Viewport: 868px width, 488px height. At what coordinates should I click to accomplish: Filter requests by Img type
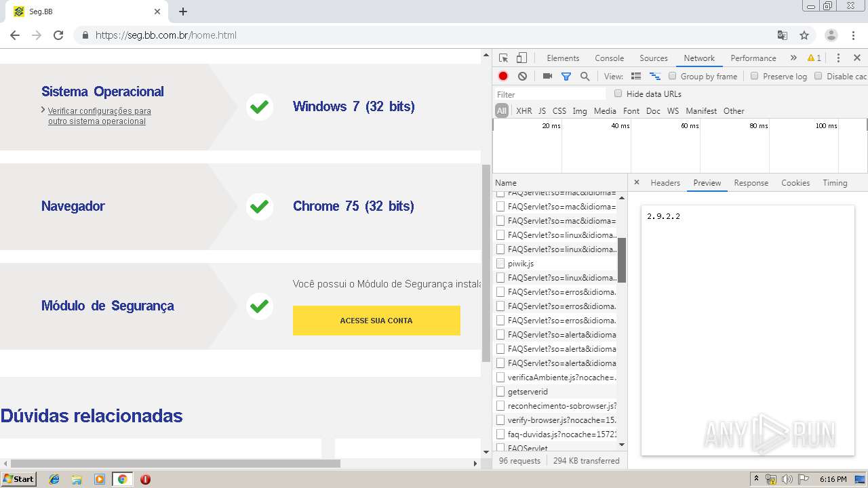pos(580,111)
